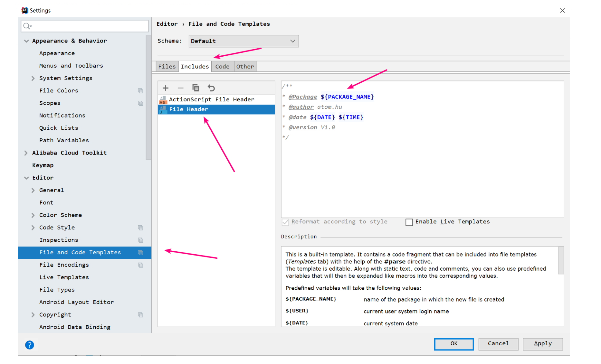Click the plus icon to create template
Image resolution: width=601 pixels, height=364 pixels.
coord(166,88)
